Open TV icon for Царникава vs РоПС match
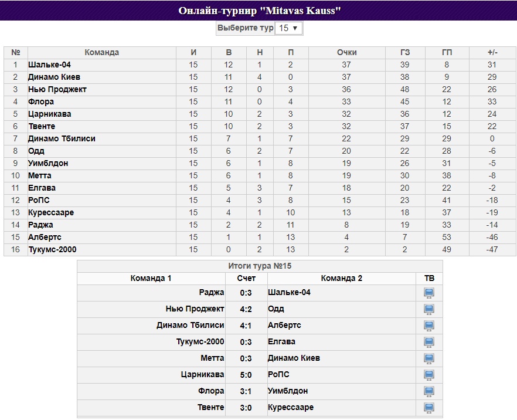Viewport: 517px width, 420px height. click(429, 375)
